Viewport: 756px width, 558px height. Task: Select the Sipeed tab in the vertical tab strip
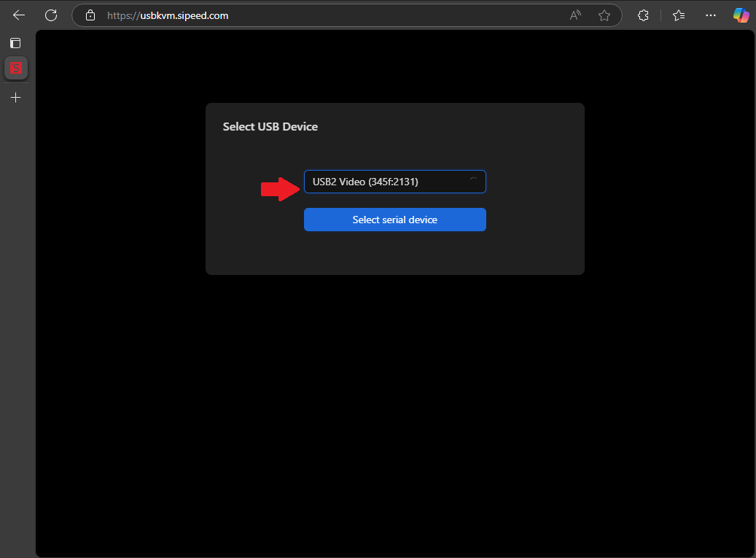tap(16, 68)
